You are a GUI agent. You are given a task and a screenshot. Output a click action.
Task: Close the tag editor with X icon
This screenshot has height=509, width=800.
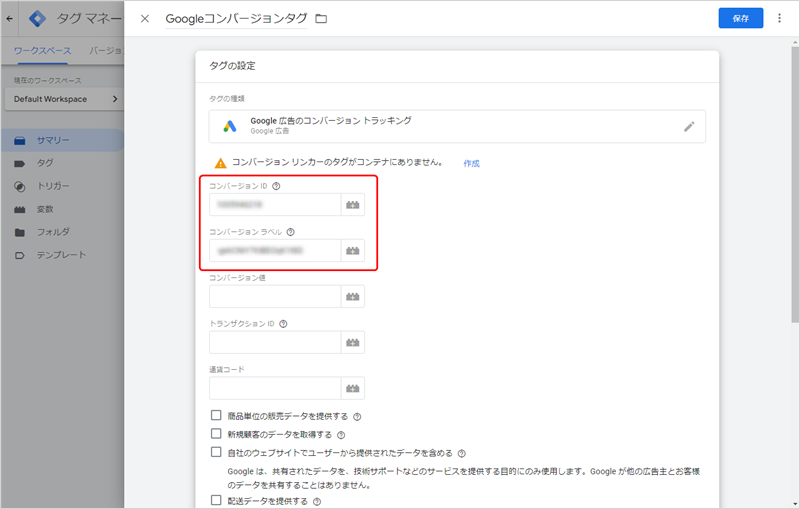145,19
